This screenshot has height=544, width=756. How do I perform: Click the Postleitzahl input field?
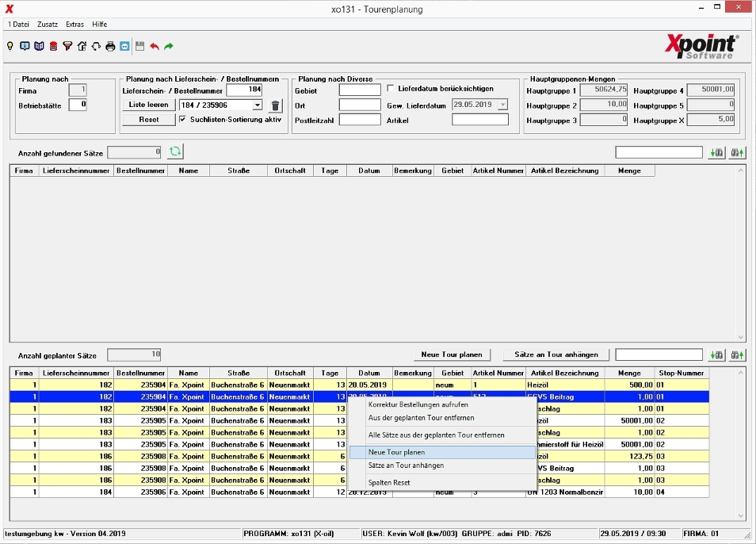[x=360, y=120]
